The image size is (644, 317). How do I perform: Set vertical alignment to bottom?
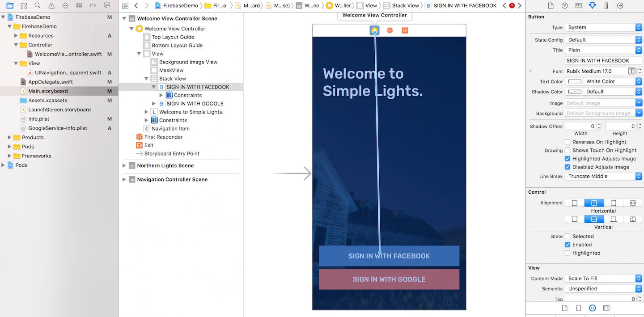pyautogui.click(x=614, y=219)
